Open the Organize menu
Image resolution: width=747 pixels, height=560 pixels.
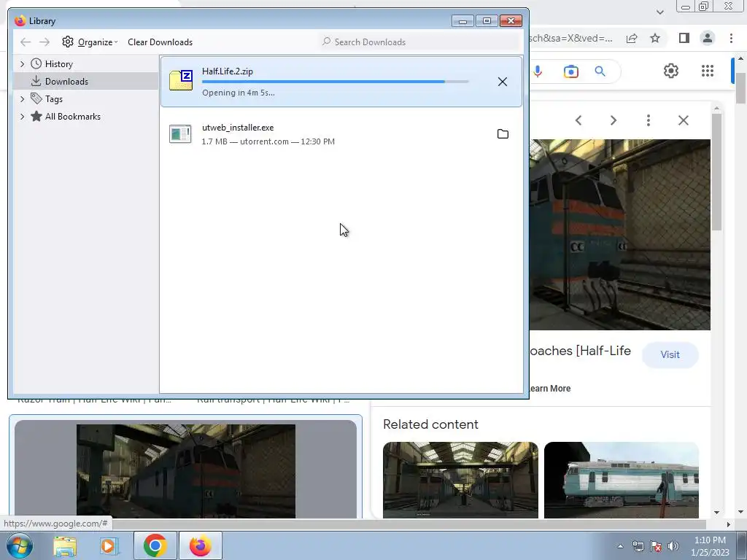pos(90,42)
